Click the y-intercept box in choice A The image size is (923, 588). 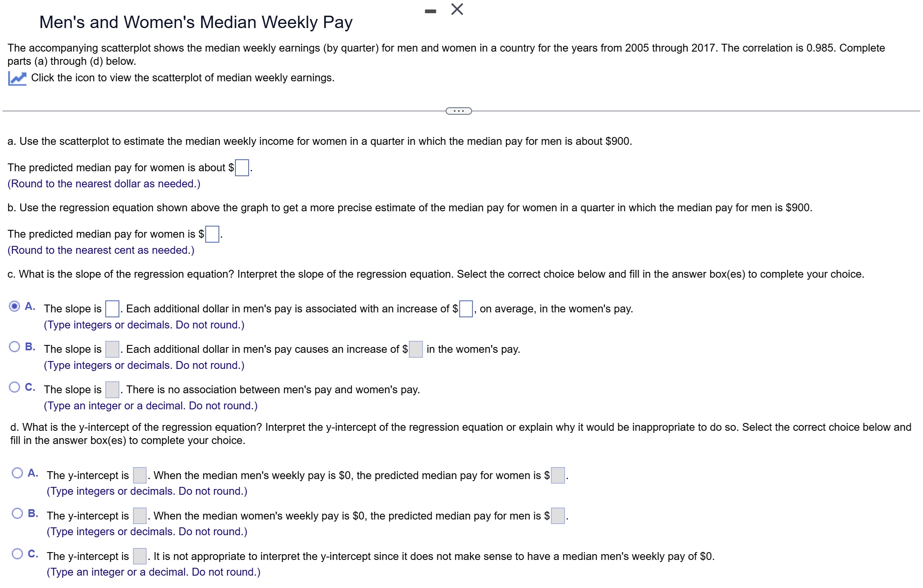click(x=139, y=475)
